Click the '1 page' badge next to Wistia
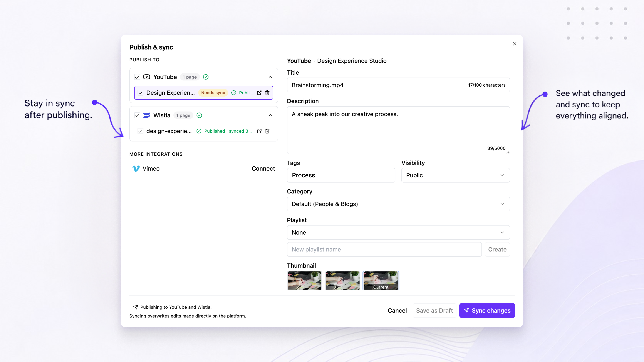The height and width of the screenshot is (362, 644). click(x=183, y=115)
